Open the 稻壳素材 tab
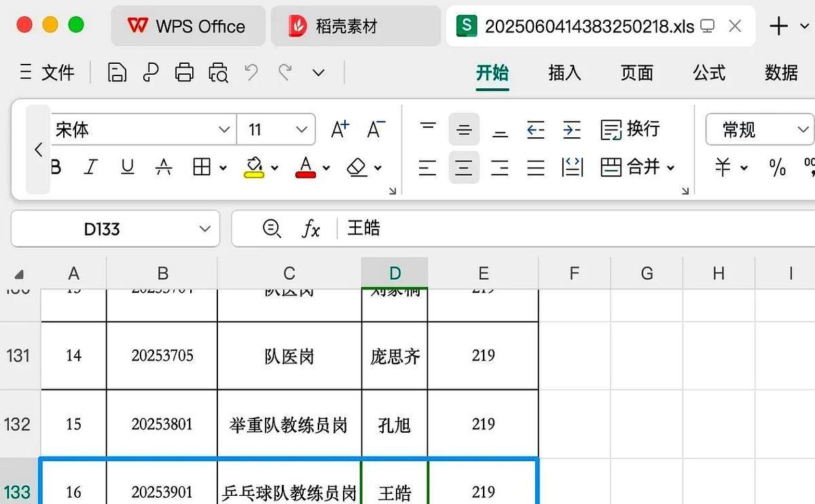Screen dimensions: 815x504 (x=356, y=26)
